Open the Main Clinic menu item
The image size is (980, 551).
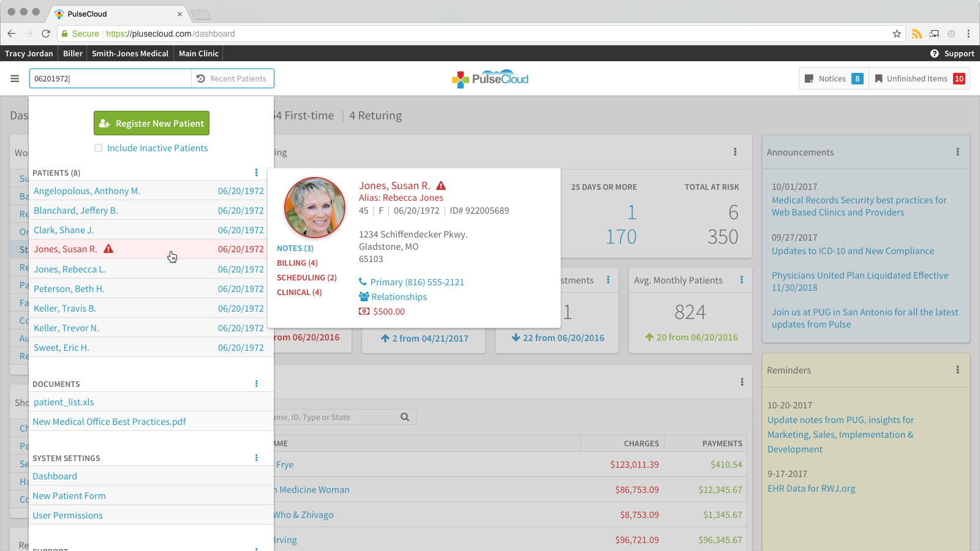[198, 54]
